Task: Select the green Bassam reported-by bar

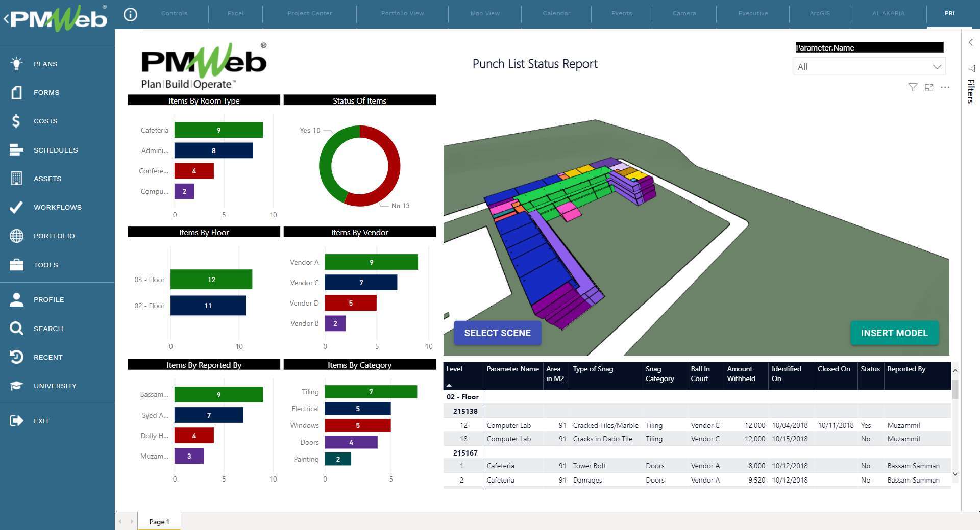Action: pos(218,395)
